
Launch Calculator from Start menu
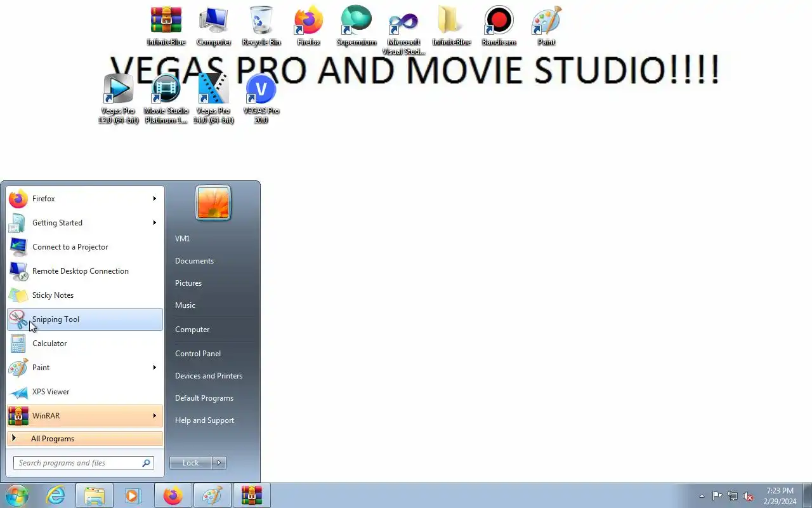(85, 344)
